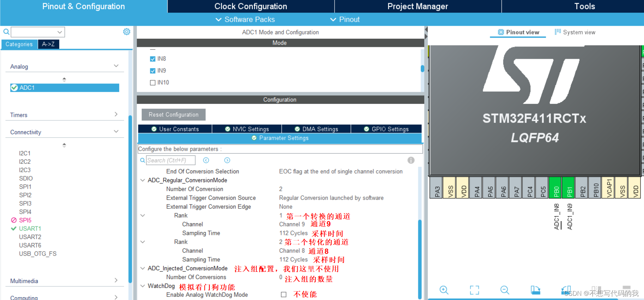Zoom out of the chip pinout

point(505,290)
